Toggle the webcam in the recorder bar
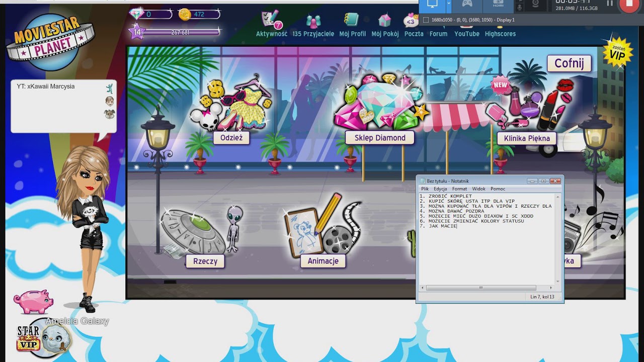Screen dimensions: 644x362 [x=536, y=5]
